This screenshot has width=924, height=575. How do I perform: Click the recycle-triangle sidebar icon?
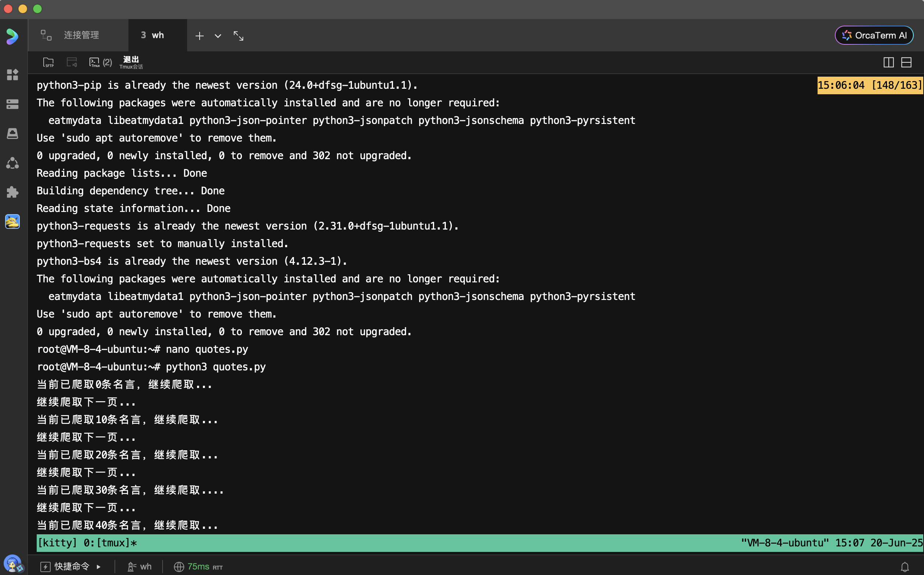point(12,163)
